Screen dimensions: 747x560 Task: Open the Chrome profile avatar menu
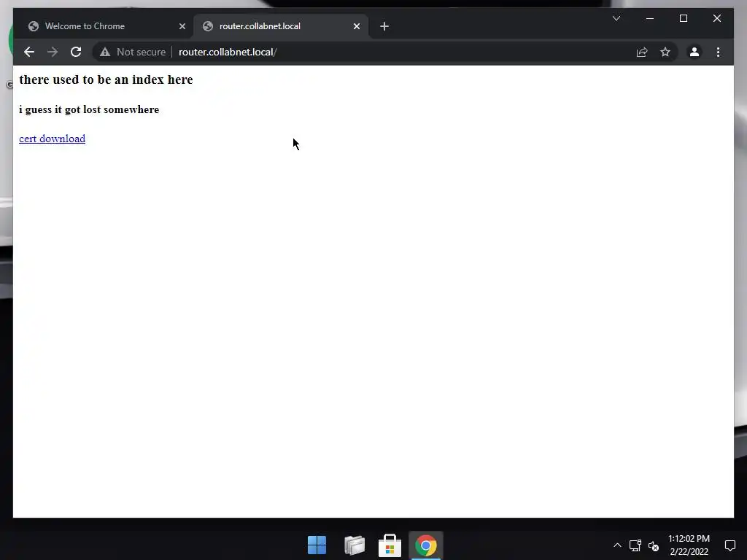pyautogui.click(x=694, y=52)
